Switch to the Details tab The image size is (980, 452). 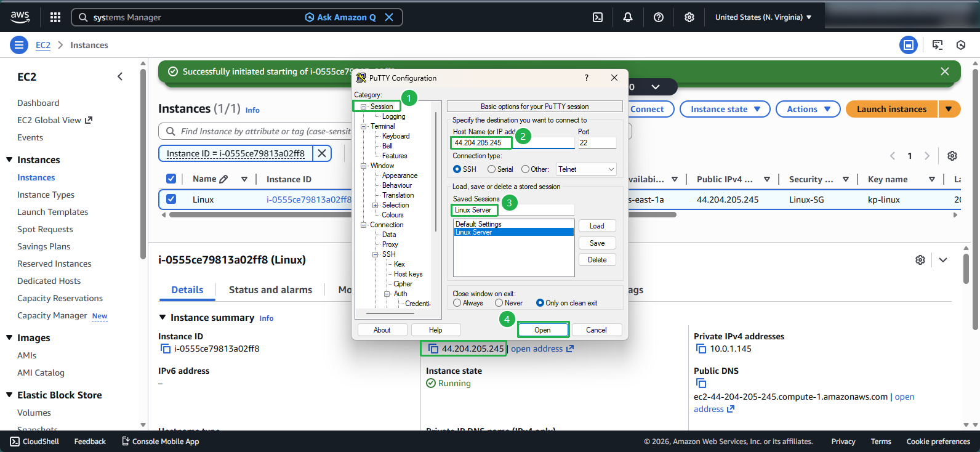coord(187,289)
